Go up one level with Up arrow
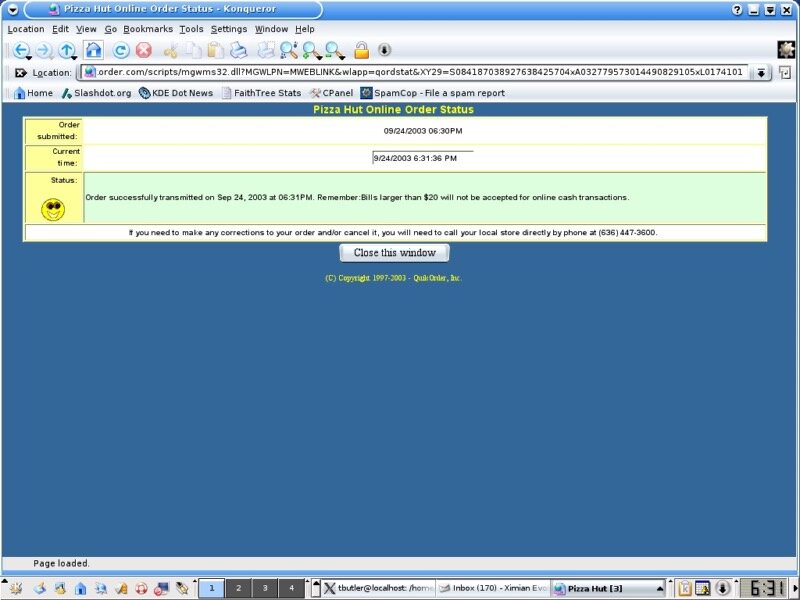The width and height of the screenshot is (800, 600). coord(66,49)
